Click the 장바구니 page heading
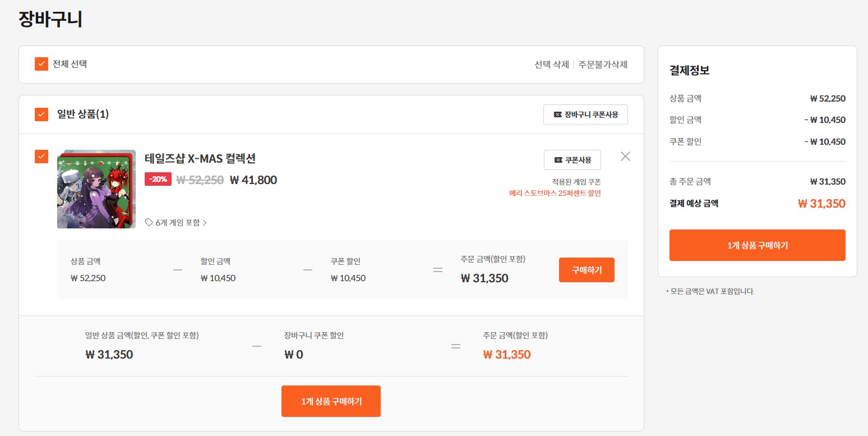 pos(50,19)
